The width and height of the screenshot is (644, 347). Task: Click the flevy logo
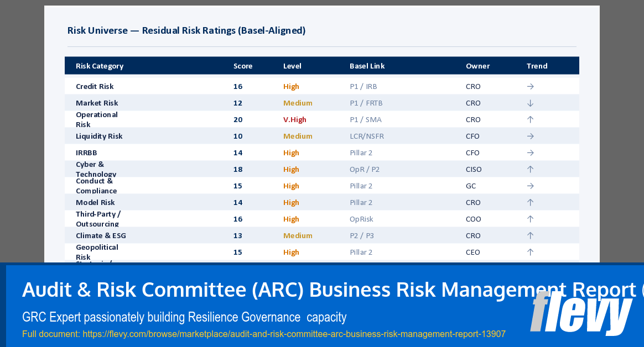581,313
